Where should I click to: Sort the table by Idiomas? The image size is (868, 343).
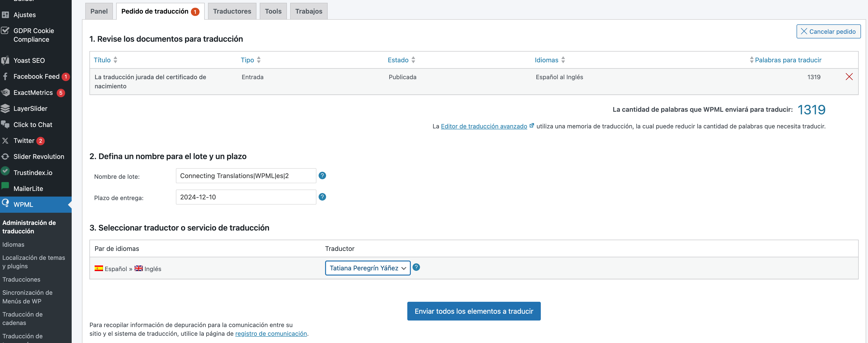click(550, 60)
